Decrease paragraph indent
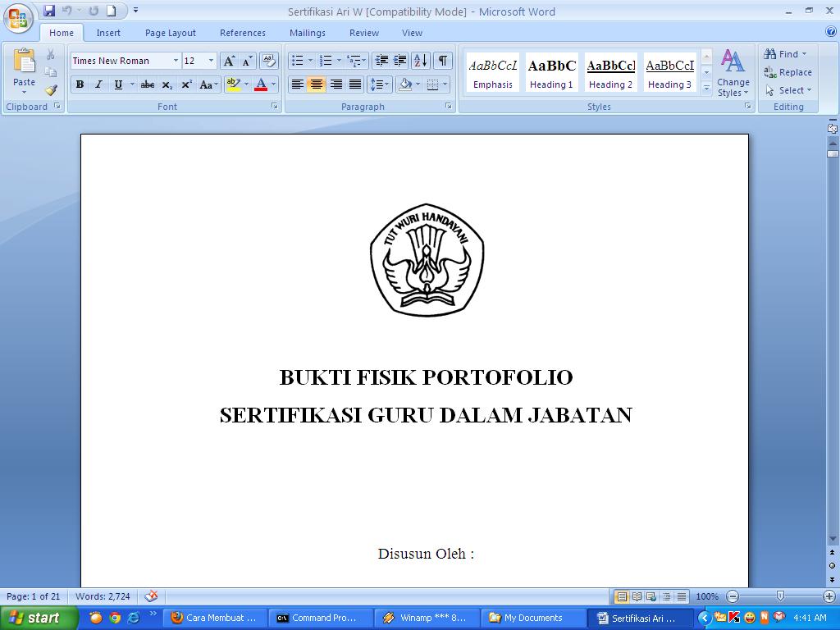 (381, 61)
